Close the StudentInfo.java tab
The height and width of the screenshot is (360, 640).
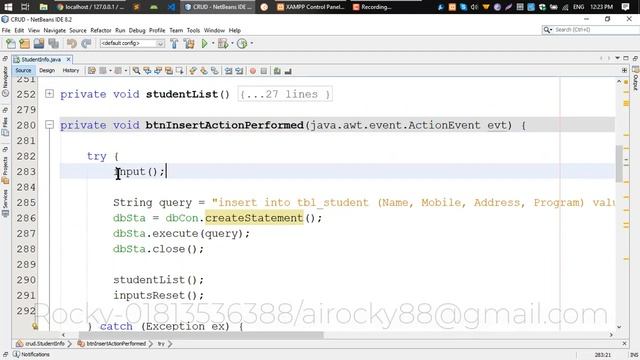[69, 60]
